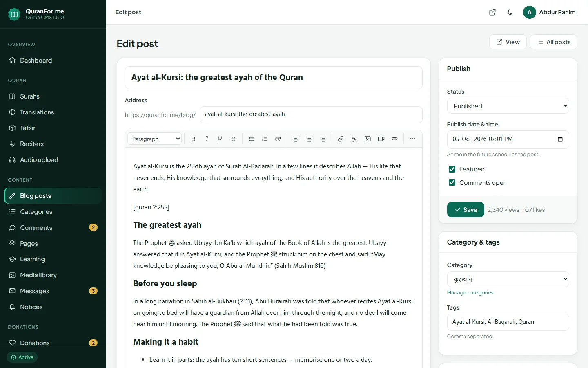
Task: Open Donations in sidebar
Action: pyautogui.click(x=53, y=343)
